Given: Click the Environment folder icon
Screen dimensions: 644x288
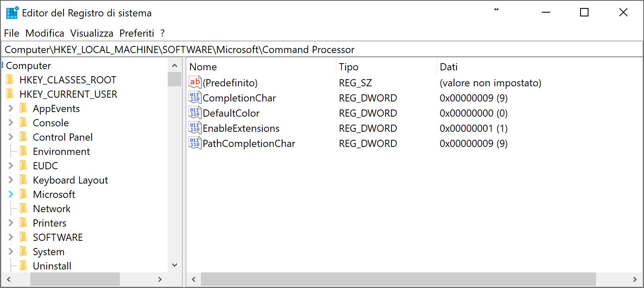Looking at the screenshot, I should pos(24,152).
